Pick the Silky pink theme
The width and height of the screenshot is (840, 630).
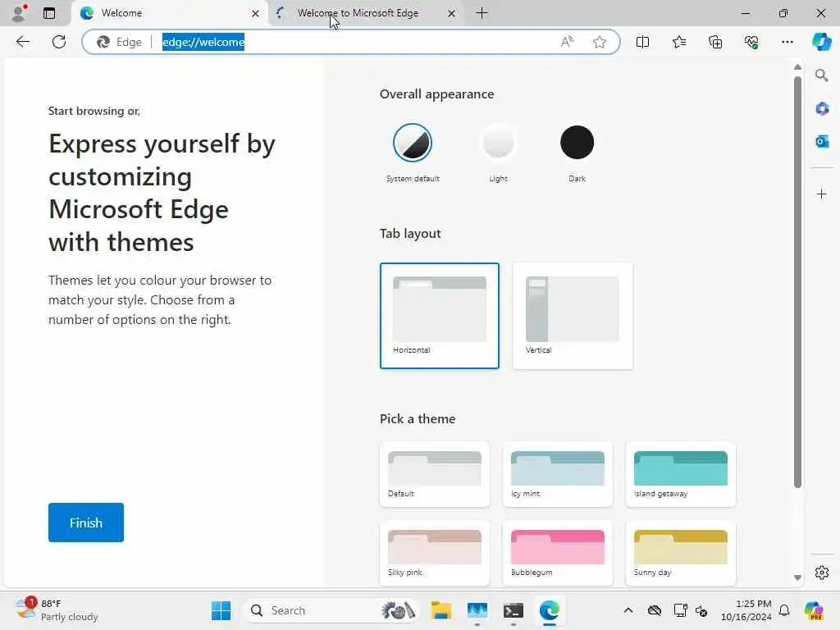pyautogui.click(x=435, y=553)
